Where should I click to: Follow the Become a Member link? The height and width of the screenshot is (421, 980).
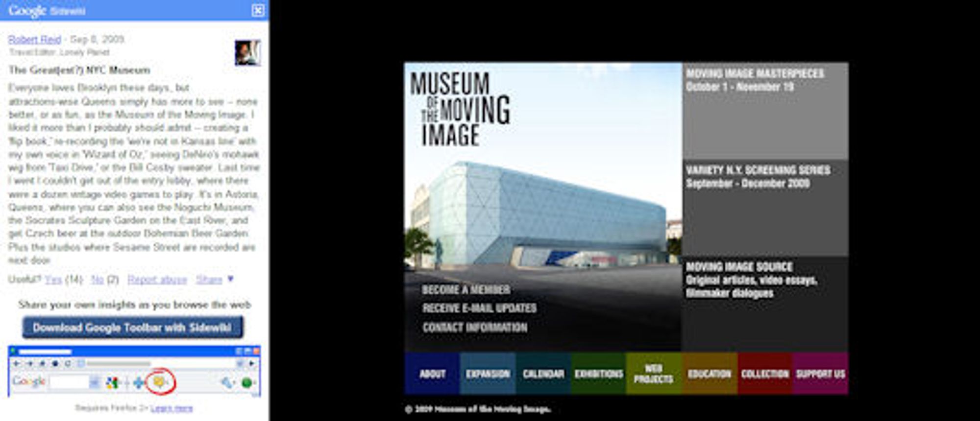[x=466, y=290]
